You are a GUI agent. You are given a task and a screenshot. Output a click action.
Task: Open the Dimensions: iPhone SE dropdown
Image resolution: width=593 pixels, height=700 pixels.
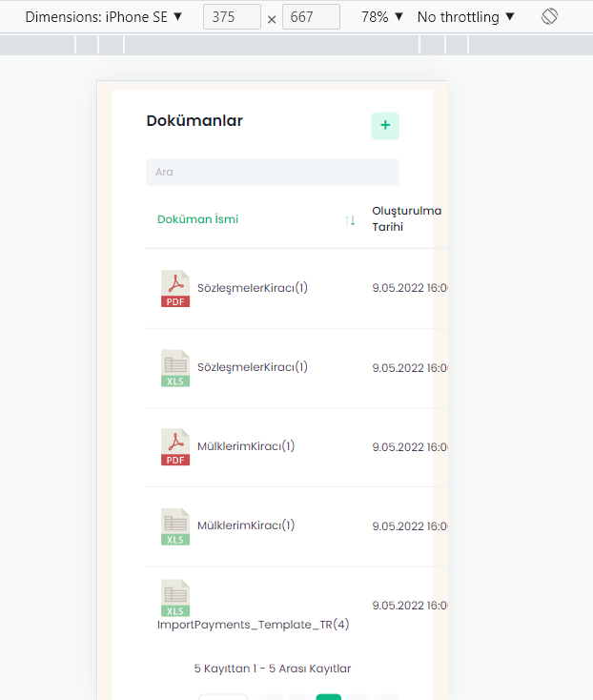(x=104, y=17)
